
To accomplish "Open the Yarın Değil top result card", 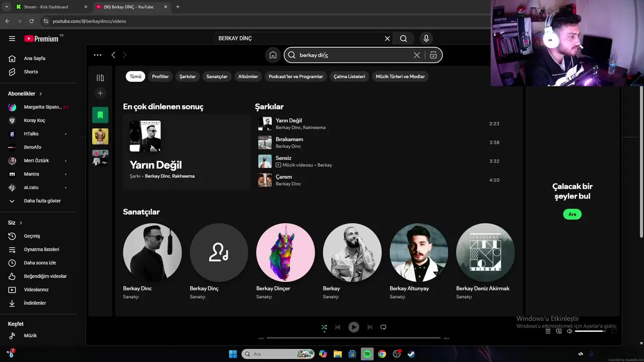I will point(187,151).
